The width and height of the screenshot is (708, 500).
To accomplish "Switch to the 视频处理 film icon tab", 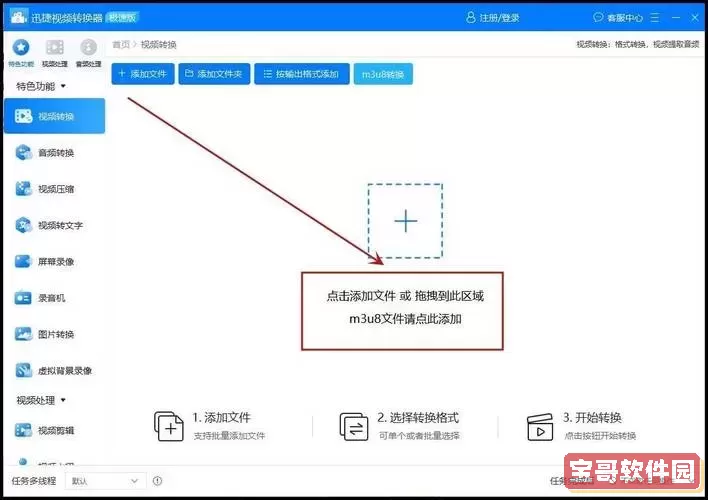I will pyautogui.click(x=55, y=53).
